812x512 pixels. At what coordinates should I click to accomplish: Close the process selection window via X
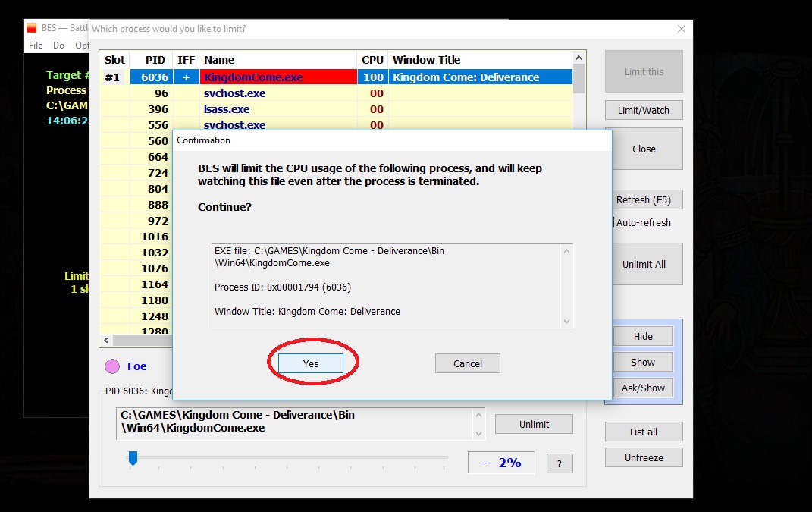[x=682, y=29]
